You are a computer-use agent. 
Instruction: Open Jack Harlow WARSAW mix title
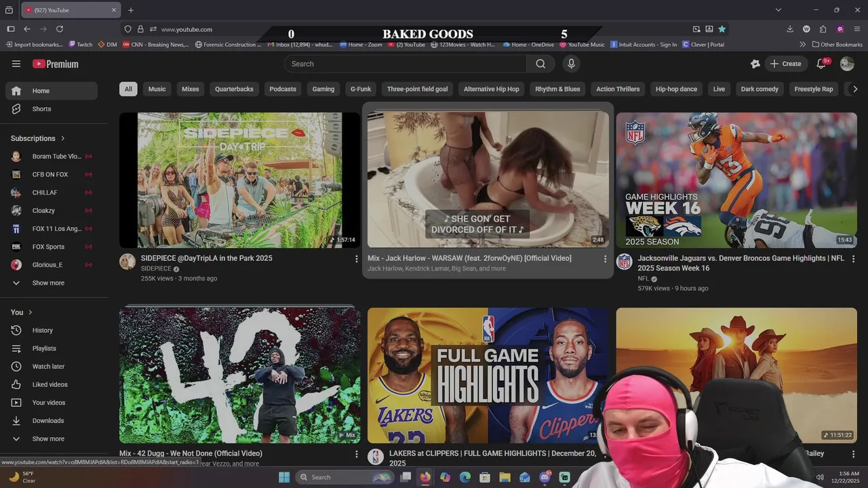(469, 258)
